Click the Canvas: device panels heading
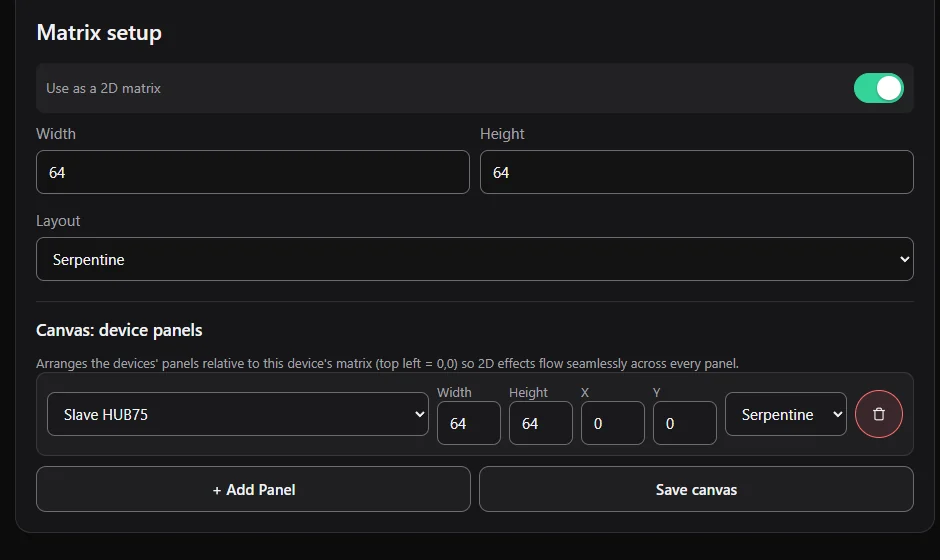This screenshot has width=940, height=560. pos(119,330)
